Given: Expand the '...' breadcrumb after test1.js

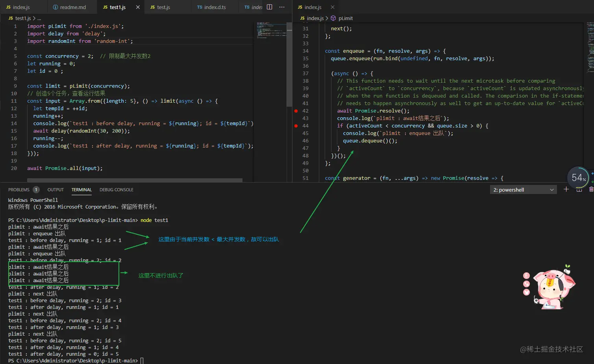Looking at the screenshot, I should point(39,18).
